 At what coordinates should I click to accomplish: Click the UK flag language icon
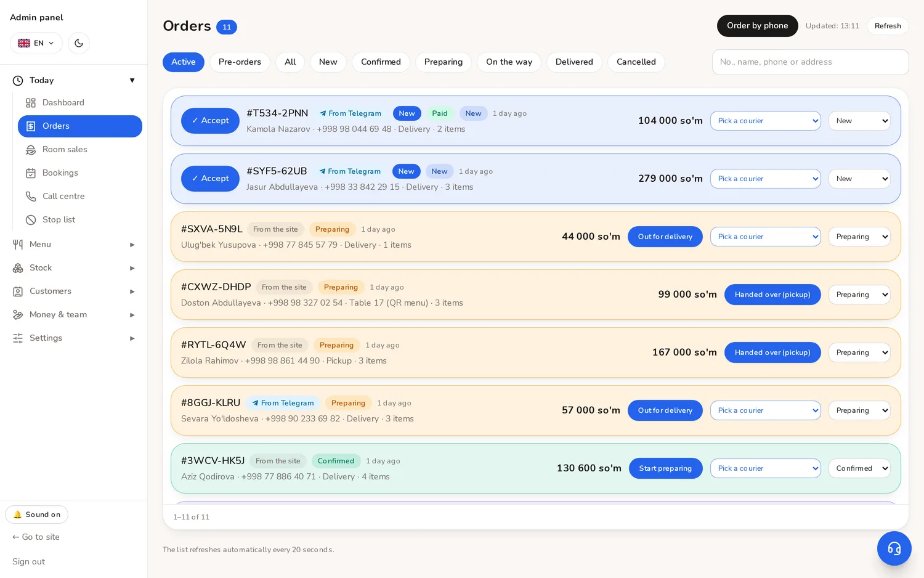[x=24, y=43]
